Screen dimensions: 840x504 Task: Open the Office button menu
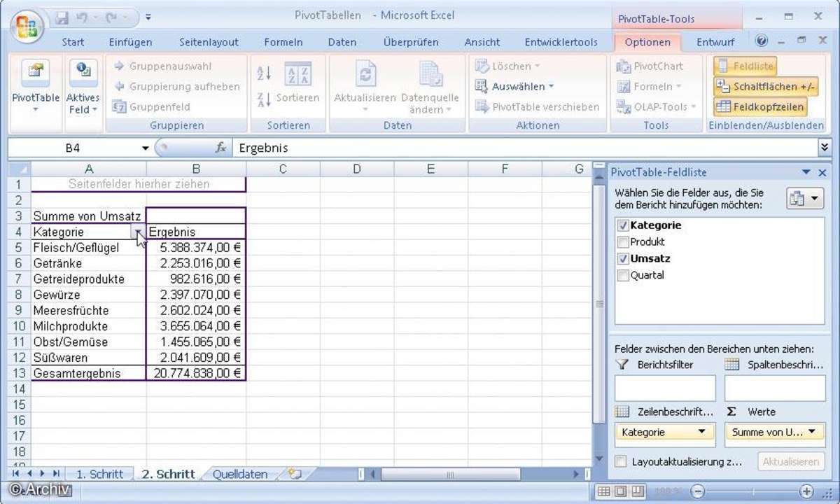coord(27,27)
